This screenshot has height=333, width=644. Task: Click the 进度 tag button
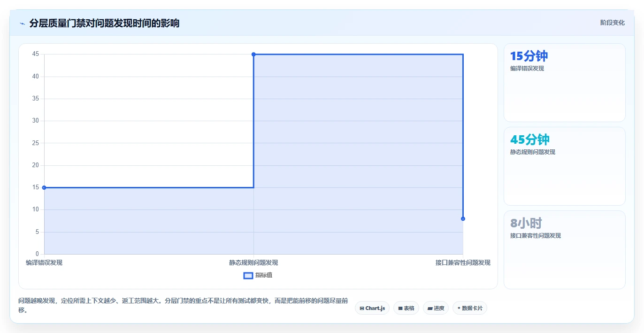click(436, 308)
